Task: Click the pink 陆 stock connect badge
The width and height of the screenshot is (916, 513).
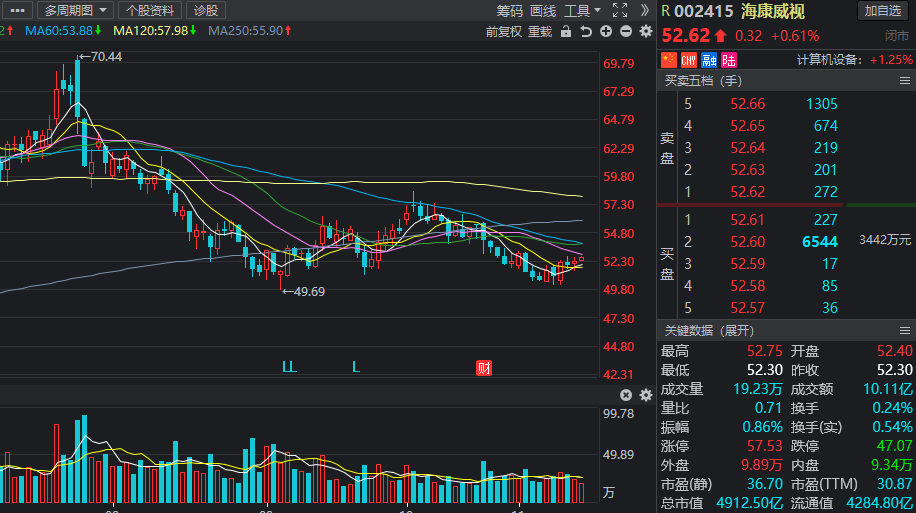Action: (728, 60)
